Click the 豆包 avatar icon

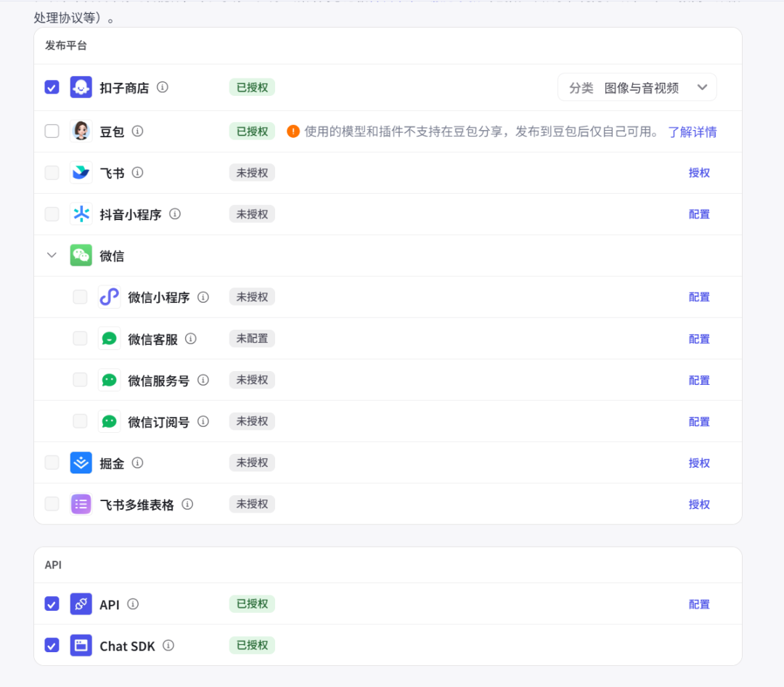(x=81, y=131)
